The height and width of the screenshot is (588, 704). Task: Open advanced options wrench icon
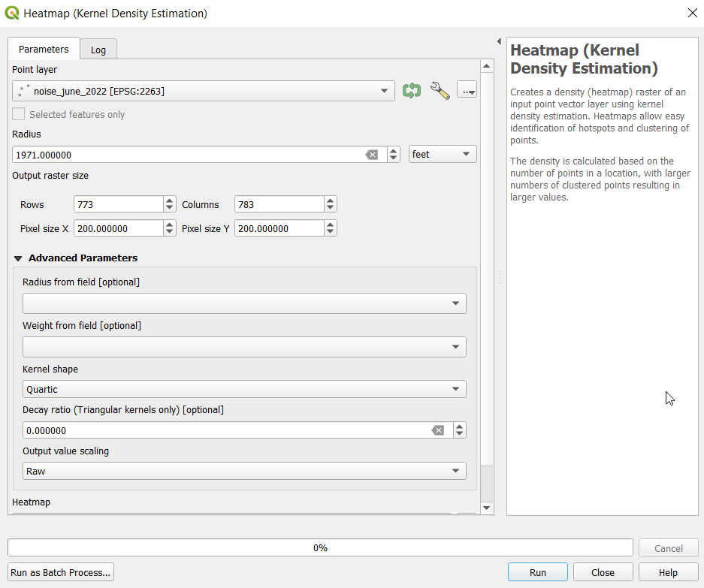click(440, 91)
